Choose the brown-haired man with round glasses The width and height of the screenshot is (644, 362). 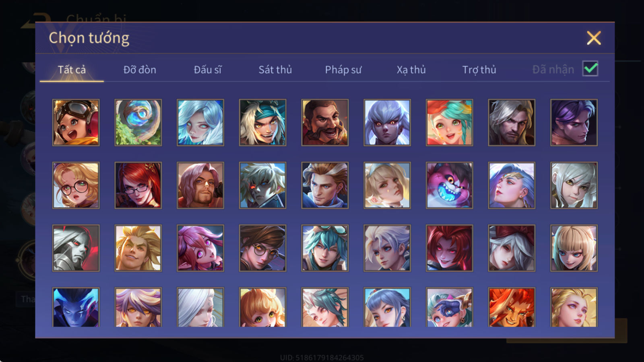262,248
